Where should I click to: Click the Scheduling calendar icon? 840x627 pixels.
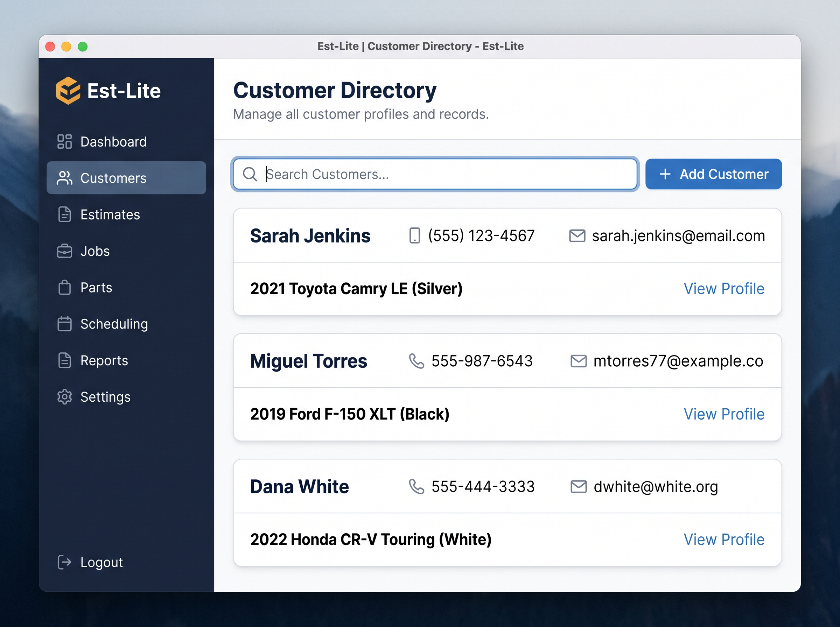coord(64,324)
